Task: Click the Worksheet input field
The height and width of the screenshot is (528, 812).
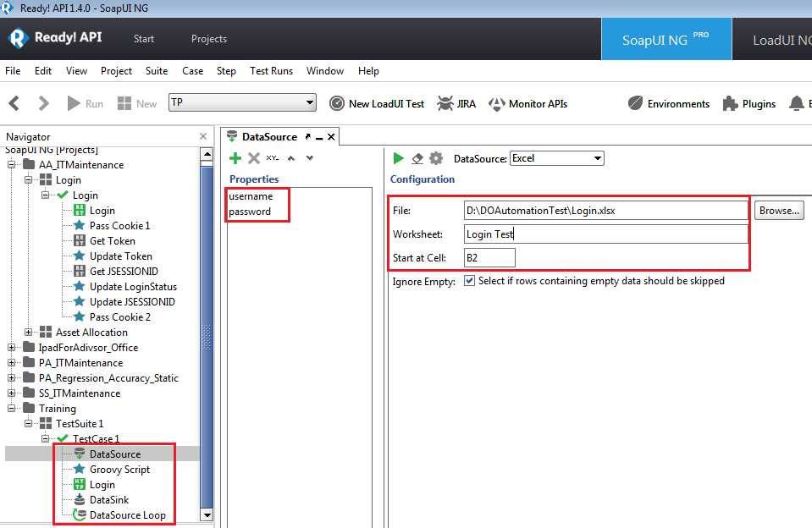Action: (605, 234)
